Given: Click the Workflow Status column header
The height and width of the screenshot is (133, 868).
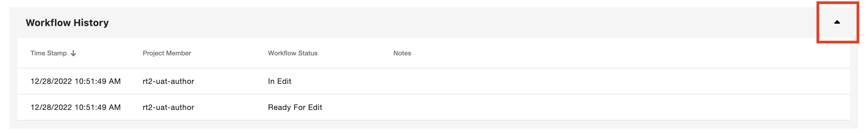Looking at the screenshot, I should pos(293,53).
